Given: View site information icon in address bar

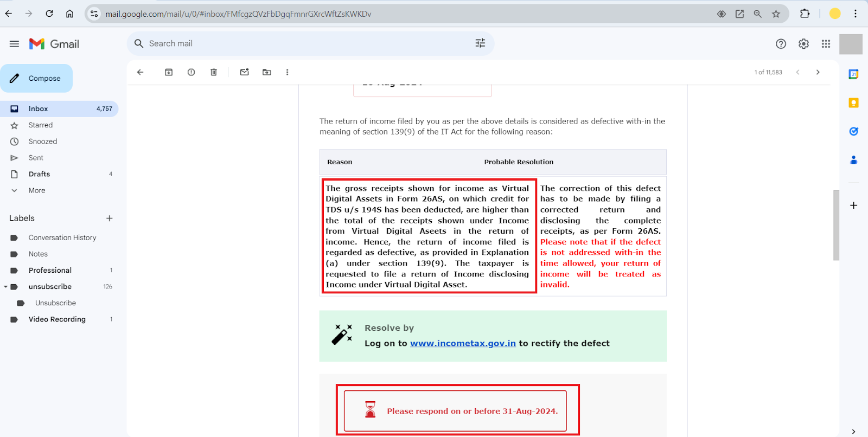Looking at the screenshot, I should 94,14.
